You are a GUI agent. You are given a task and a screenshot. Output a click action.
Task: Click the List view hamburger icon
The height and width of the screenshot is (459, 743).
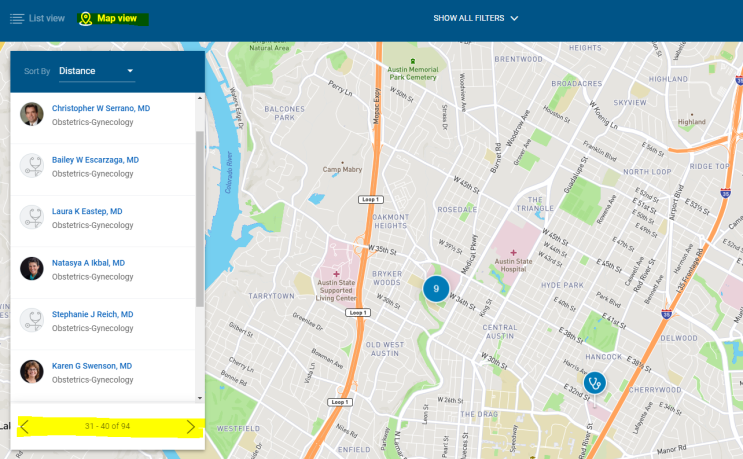17,19
